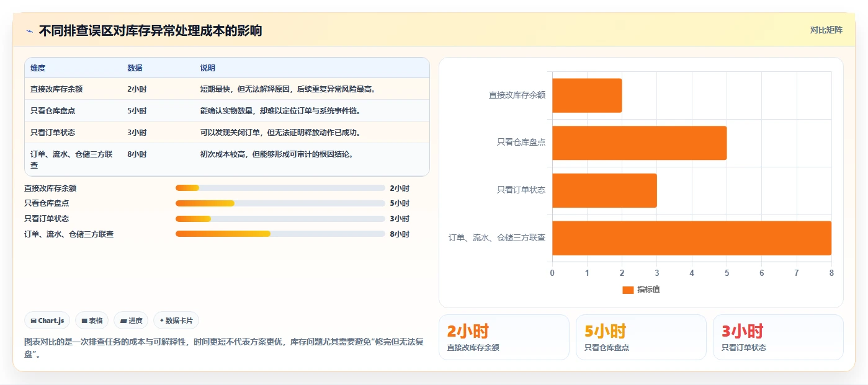Click the chart bar for 直接改库存余额

tap(587, 95)
